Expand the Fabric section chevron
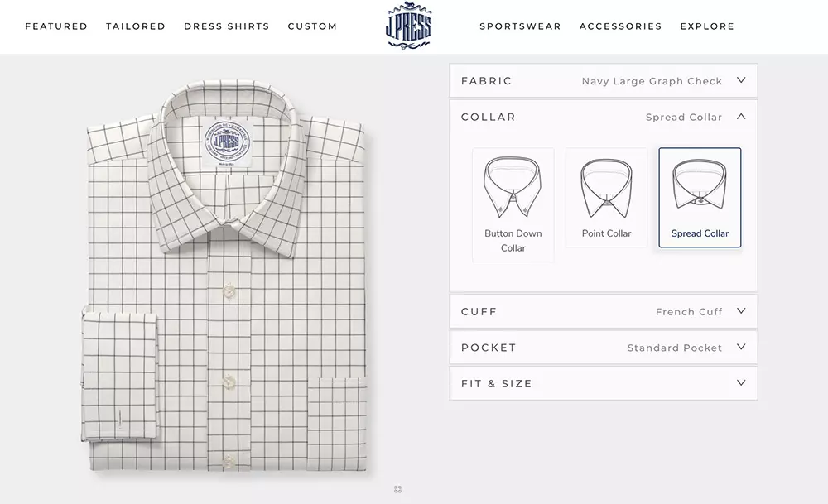This screenshot has width=828, height=504. tap(741, 80)
